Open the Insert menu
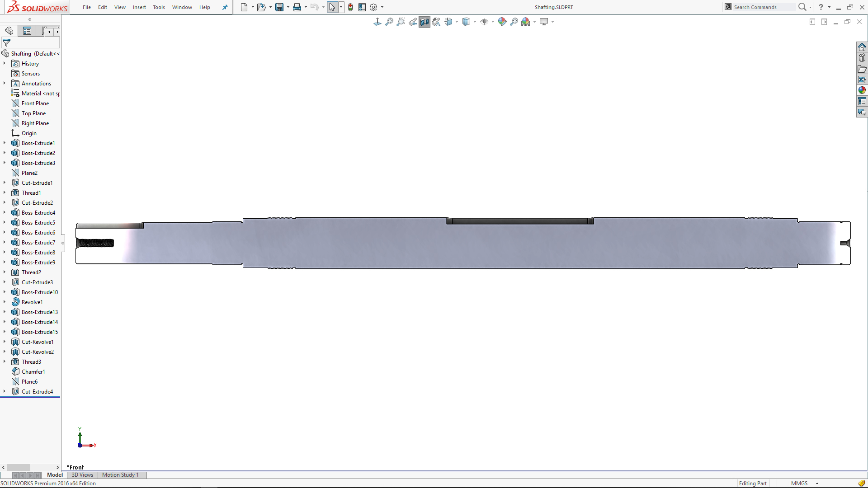The height and width of the screenshot is (488, 868). (139, 7)
